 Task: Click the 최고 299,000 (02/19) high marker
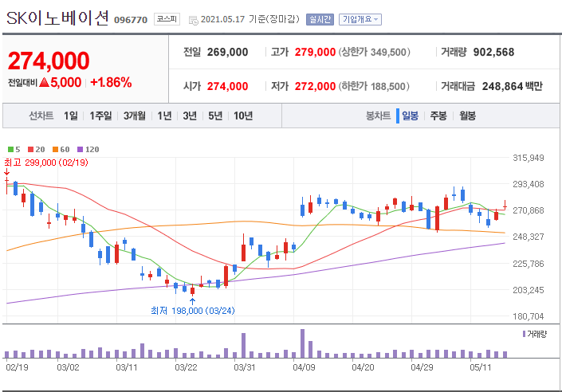[x=46, y=163]
